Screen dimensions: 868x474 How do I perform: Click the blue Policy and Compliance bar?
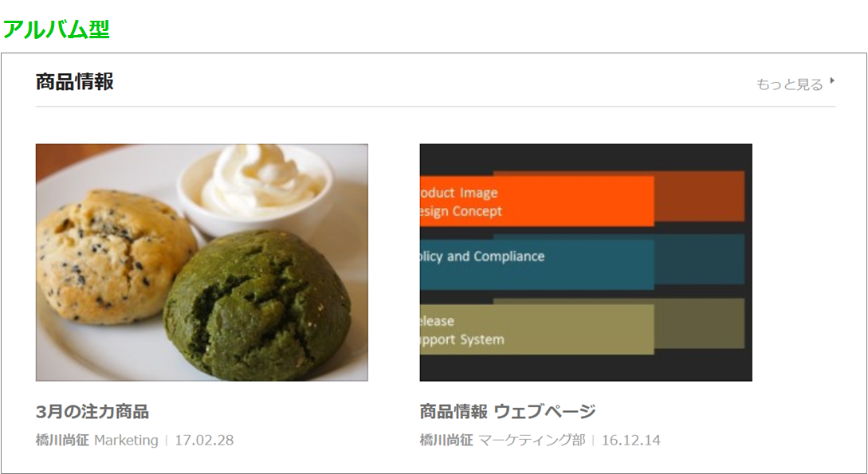click(x=537, y=264)
